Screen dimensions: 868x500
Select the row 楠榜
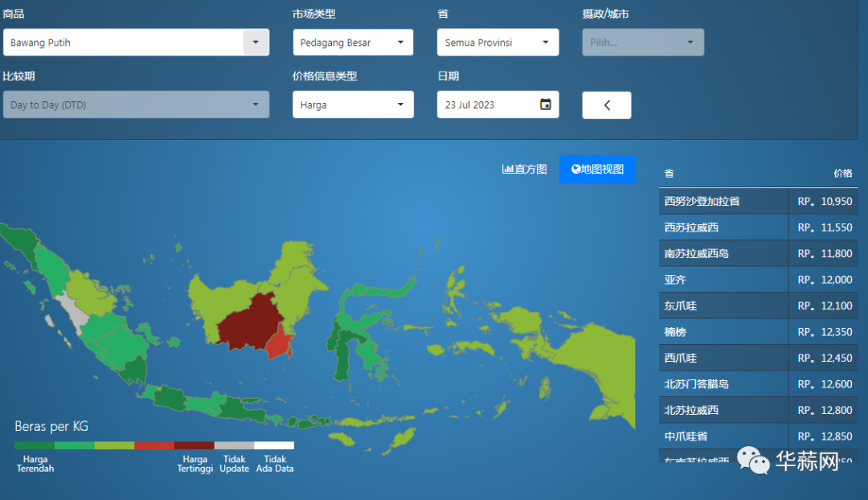(759, 332)
